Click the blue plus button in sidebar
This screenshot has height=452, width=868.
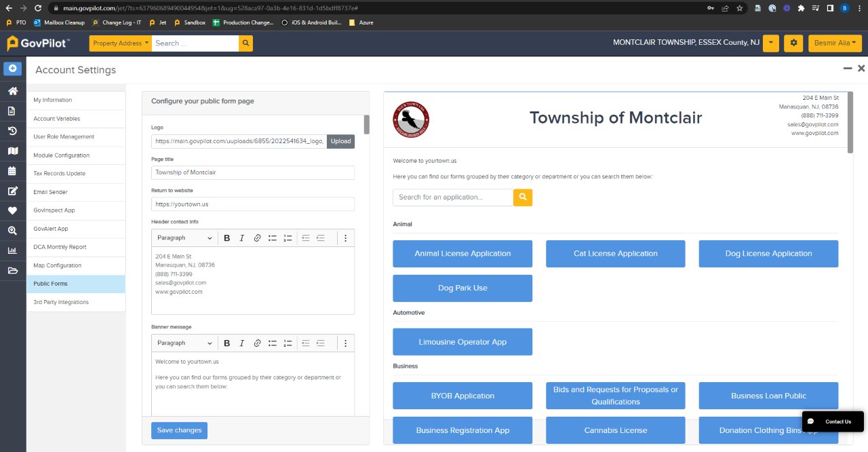pos(12,69)
